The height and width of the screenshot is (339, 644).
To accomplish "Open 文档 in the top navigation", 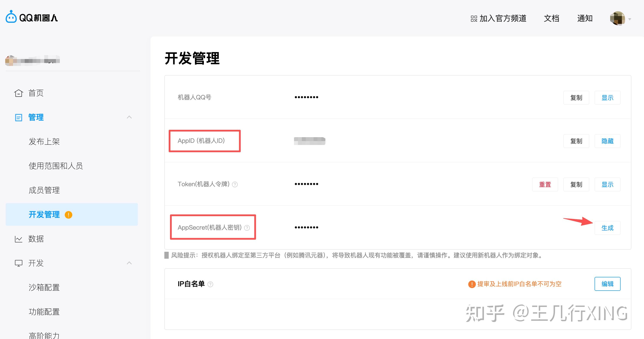I will click(551, 18).
